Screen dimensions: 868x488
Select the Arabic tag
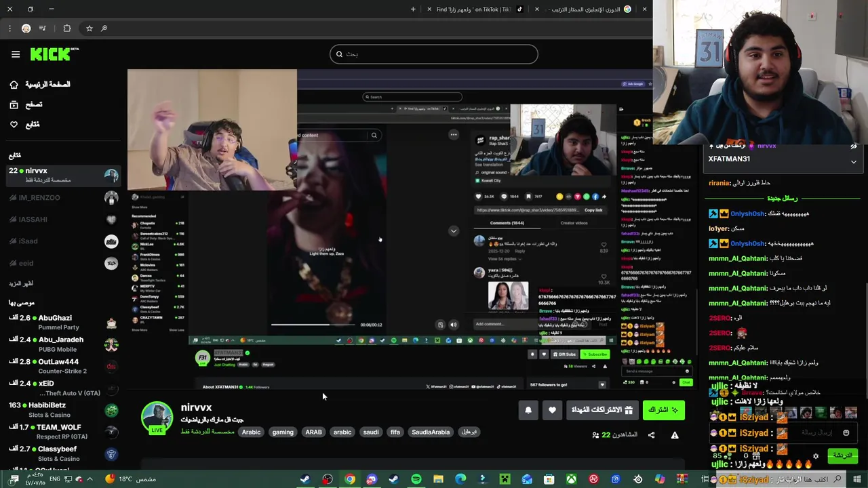click(x=251, y=432)
